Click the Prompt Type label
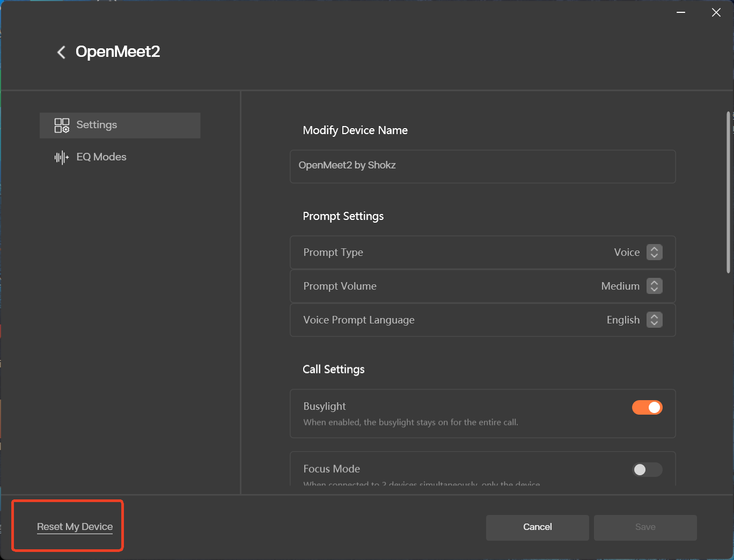This screenshot has height=560, width=734. pos(333,252)
